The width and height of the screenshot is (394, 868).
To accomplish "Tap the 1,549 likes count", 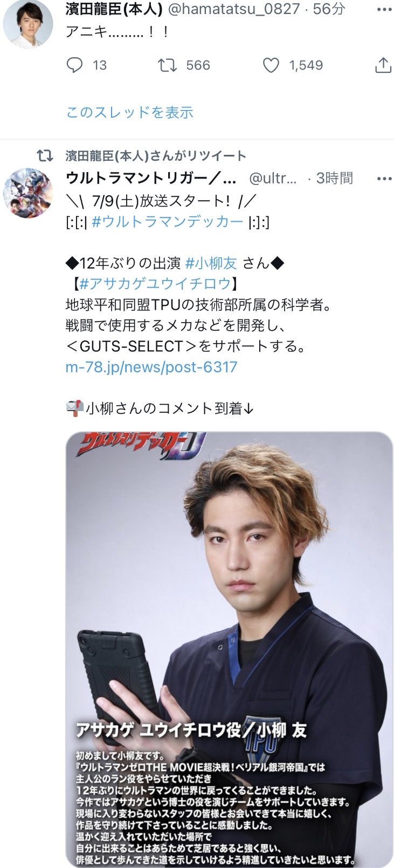I will [306, 65].
